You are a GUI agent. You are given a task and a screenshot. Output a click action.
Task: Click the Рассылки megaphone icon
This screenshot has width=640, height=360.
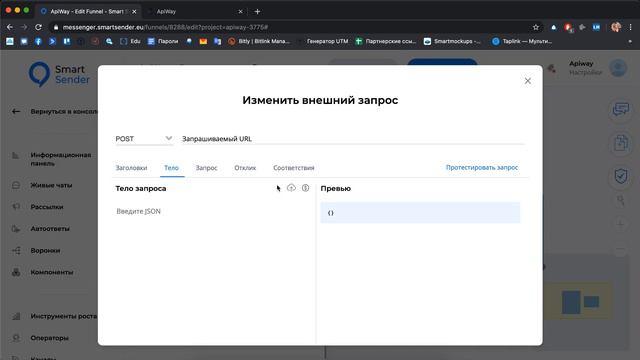point(16,207)
